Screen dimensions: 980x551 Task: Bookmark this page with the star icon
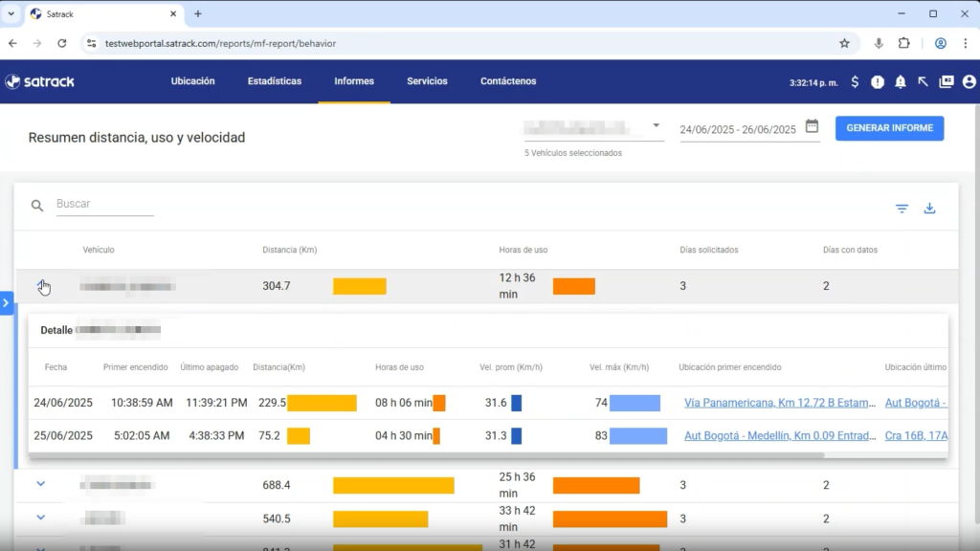pos(844,43)
